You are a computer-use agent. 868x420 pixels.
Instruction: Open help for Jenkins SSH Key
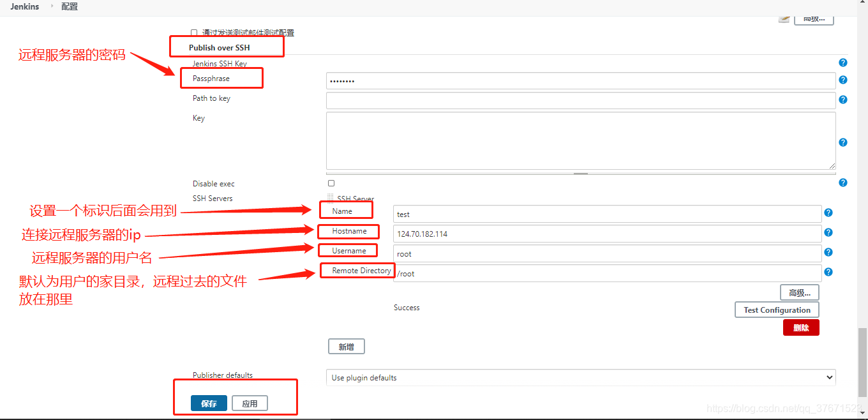click(843, 63)
